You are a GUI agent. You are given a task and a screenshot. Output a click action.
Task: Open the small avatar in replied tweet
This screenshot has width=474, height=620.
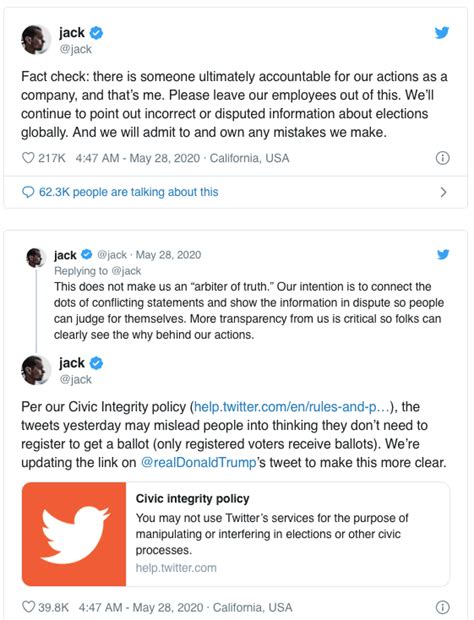[36, 258]
